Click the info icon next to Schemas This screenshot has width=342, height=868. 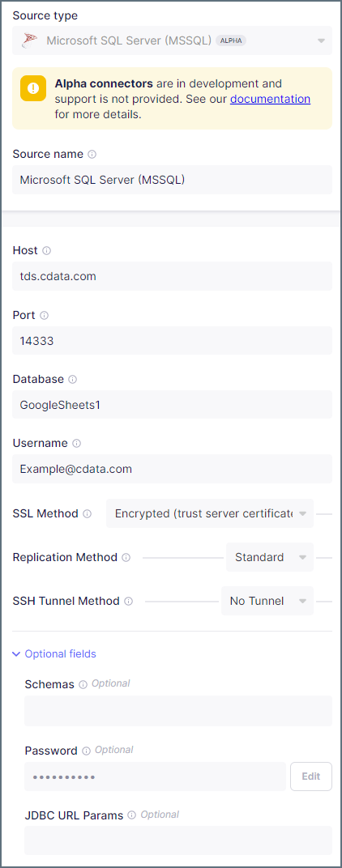(x=83, y=685)
